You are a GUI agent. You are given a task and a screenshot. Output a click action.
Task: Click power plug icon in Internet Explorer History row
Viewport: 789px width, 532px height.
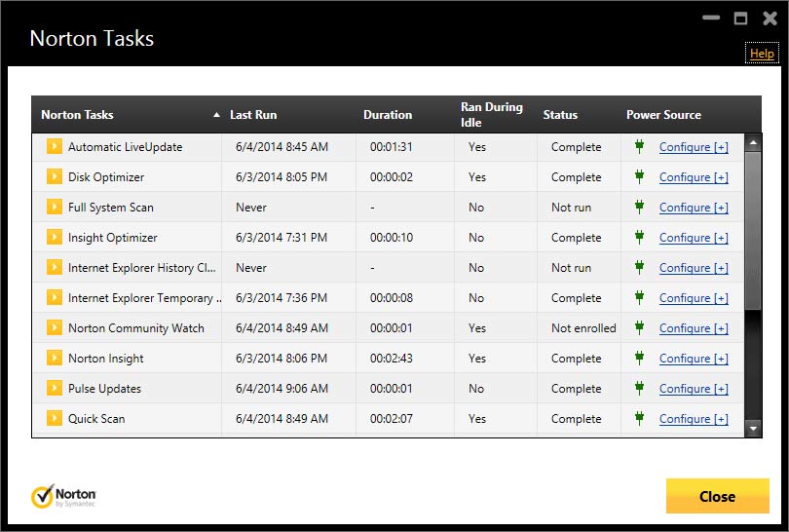point(639,267)
